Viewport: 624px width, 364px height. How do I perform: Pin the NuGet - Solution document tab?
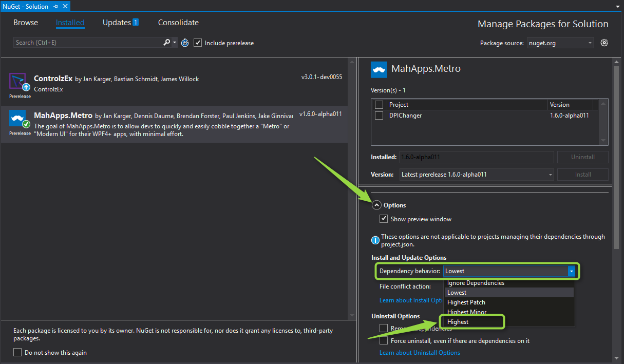click(56, 6)
